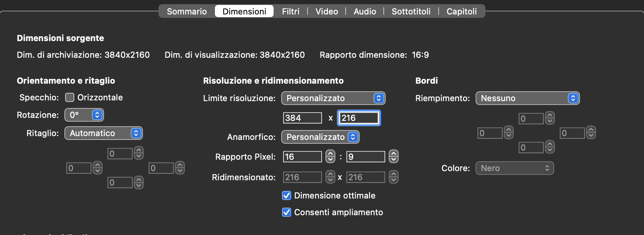Click the resolution width field 384
The height and width of the screenshot is (235, 644).
click(303, 118)
